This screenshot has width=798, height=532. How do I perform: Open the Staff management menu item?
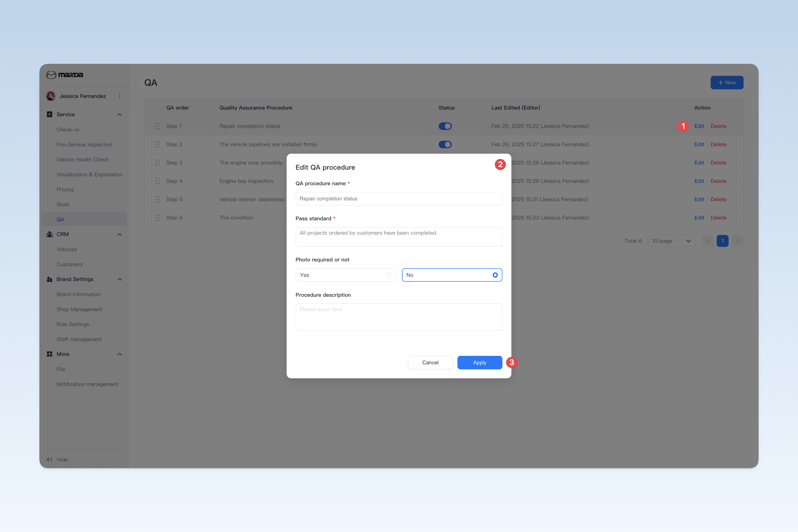click(x=79, y=339)
